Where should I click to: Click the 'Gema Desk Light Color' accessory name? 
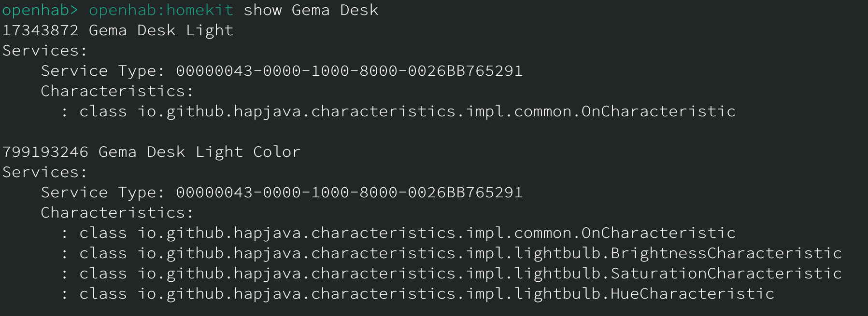[199, 152]
